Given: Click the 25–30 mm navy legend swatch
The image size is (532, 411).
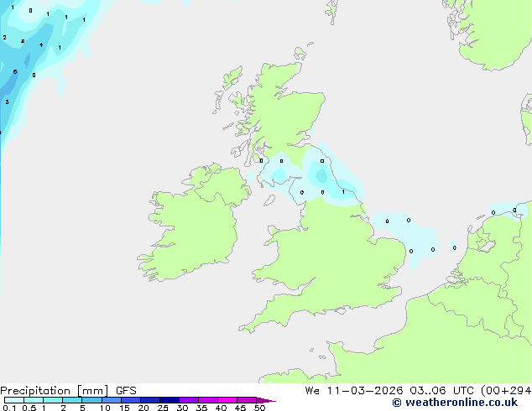Looking at the screenshot, I should [x=169, y=400].
